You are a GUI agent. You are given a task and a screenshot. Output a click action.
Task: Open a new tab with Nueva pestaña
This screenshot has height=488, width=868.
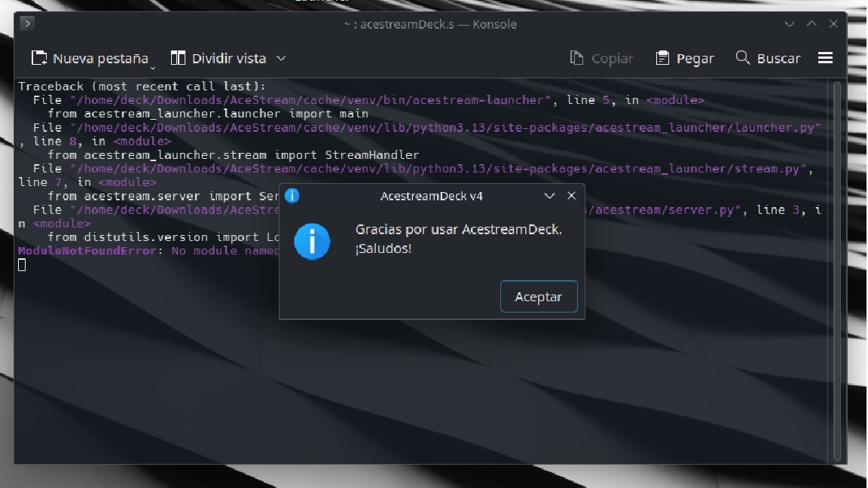coord(90,58)
